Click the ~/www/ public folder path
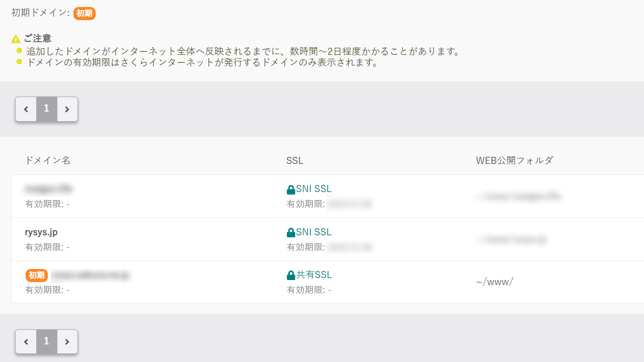The height and width of the screenshot is (362, 644). tap(495, 282)
